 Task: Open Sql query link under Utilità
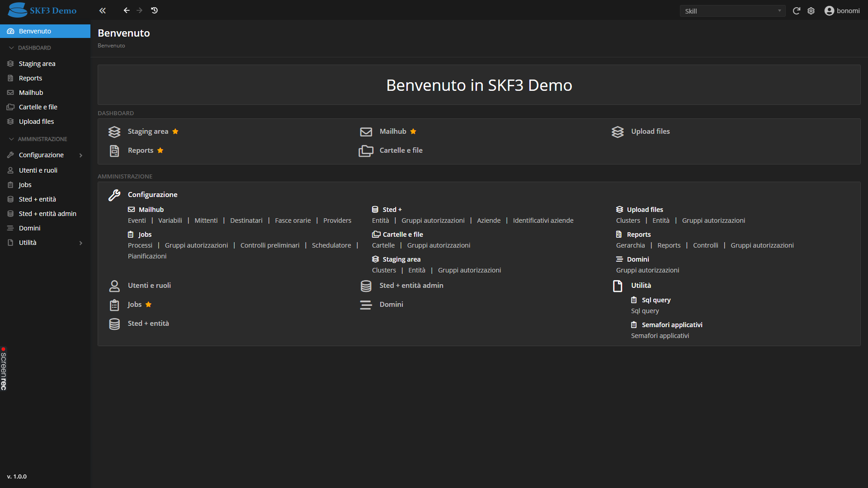click(645, 311)
